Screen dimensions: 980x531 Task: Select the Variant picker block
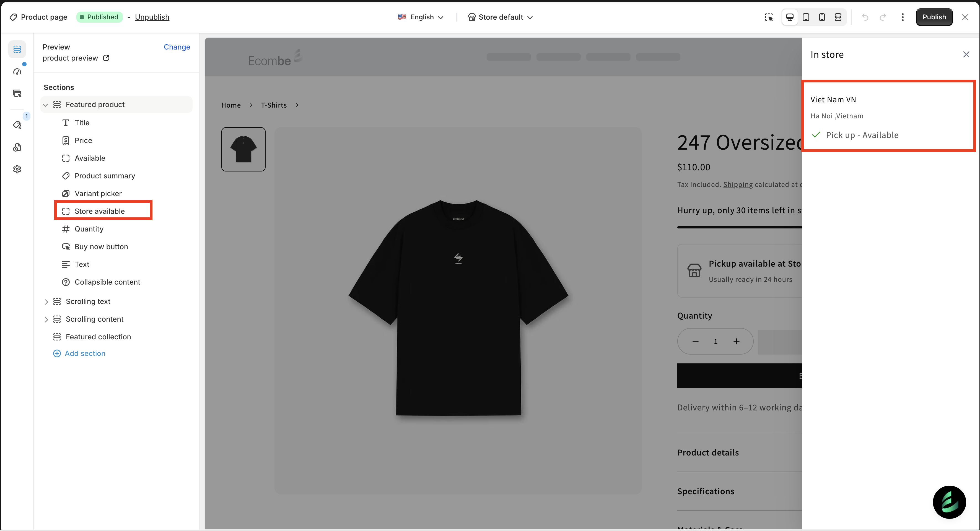click(98, 194)
